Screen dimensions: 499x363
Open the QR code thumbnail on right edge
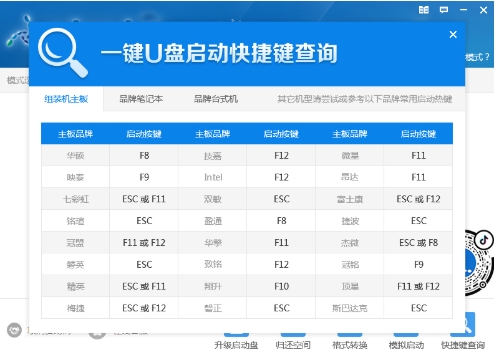tap(479, 262)
